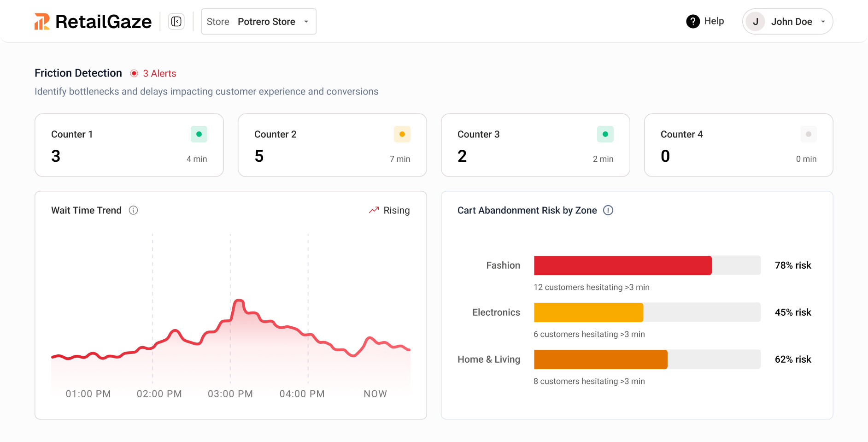Click the 45% risk value
This screenshot has height=442, width=868.
[x=793, y=312]
